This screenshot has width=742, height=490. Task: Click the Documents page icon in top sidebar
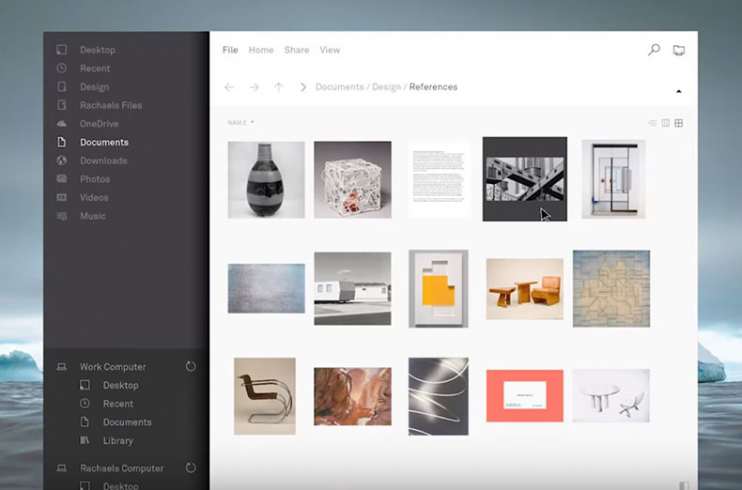click(x=62, y=142)
